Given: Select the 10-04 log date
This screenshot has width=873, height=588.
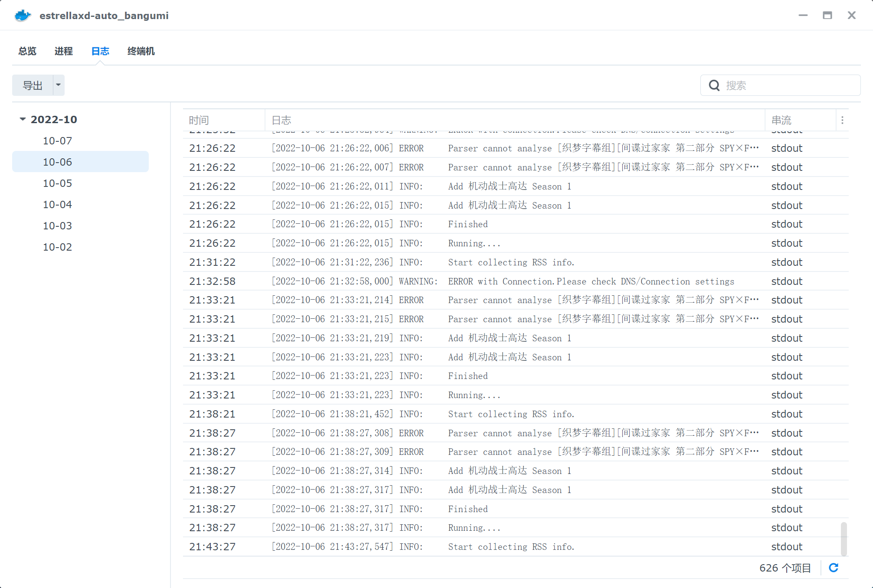Looking at the screenshot, I should [x=57, y=204].
